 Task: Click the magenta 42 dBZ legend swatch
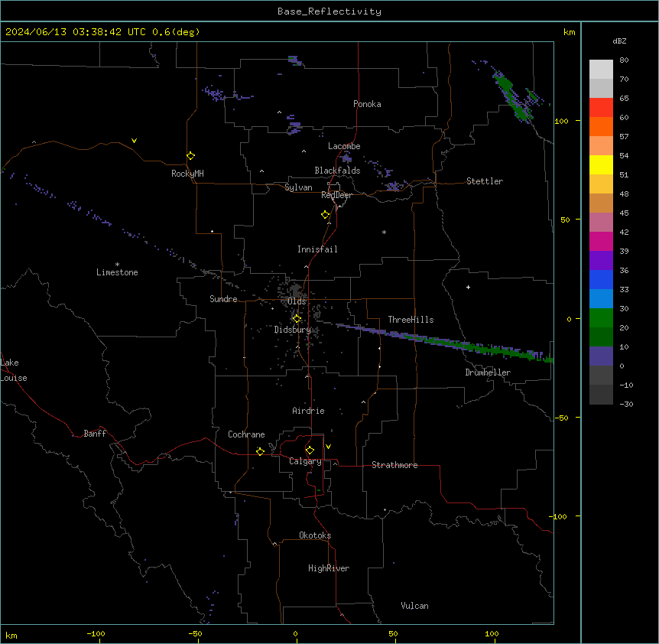[x=601, y=241]
